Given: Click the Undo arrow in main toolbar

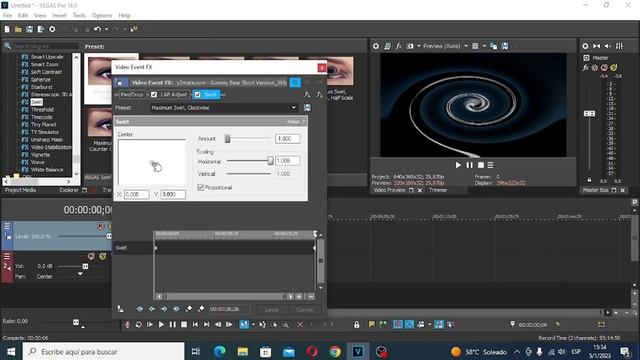Looking at the screenshot, I should pyautogui.click(x=97, y=29).
